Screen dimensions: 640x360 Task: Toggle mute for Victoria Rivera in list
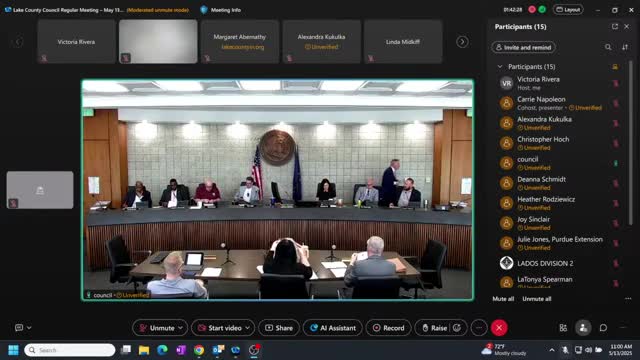tap(616, 83)
